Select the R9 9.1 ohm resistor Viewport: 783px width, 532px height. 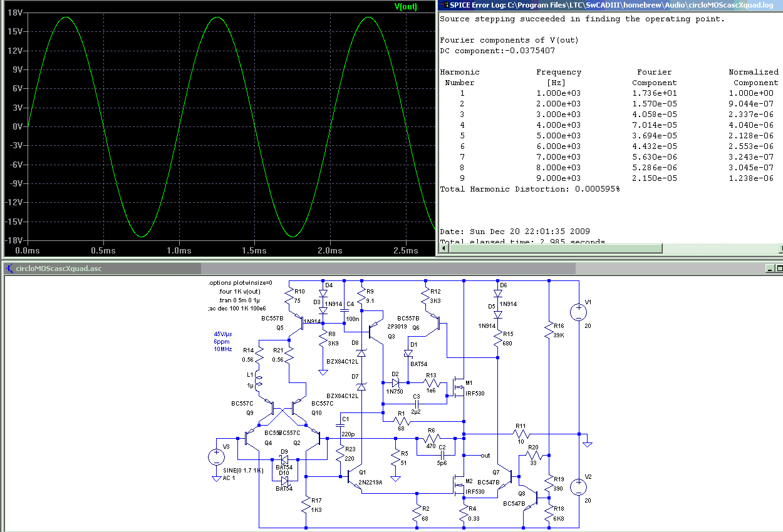pos(361,297)
